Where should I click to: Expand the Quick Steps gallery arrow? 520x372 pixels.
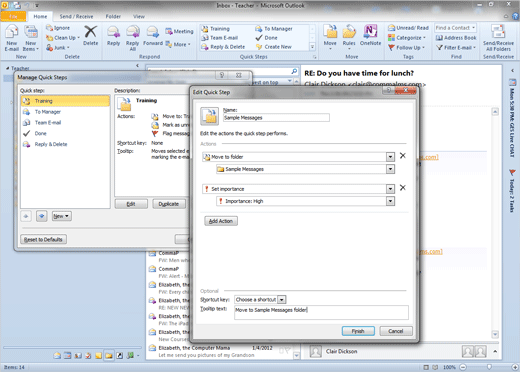tap(312, 47)
